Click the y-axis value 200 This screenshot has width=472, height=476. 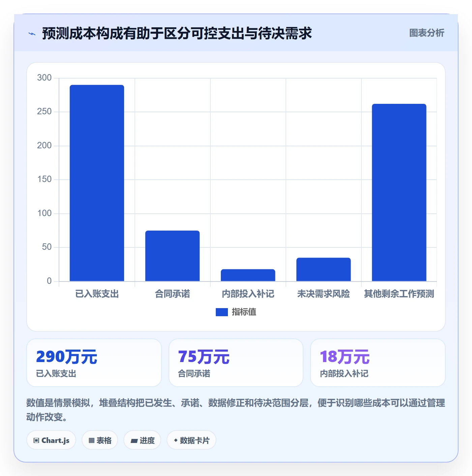tap(44, 146)
